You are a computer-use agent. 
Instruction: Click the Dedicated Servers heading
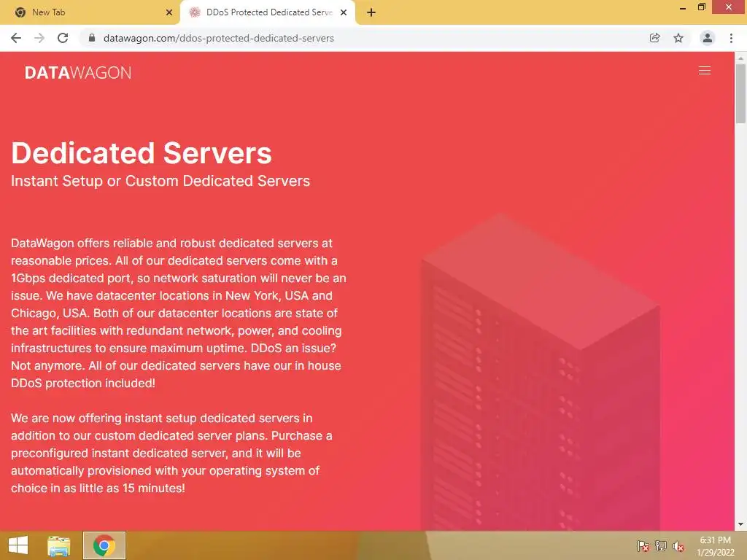pyautogui.click(x=142, y=153)
